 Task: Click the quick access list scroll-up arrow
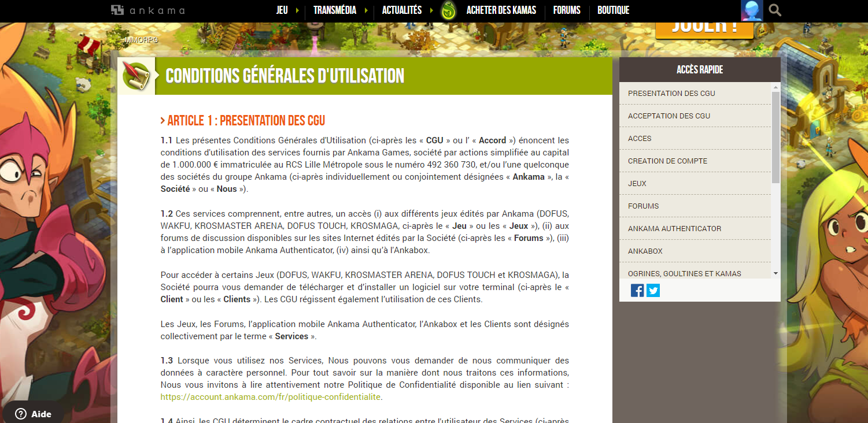tap(776, 87)
